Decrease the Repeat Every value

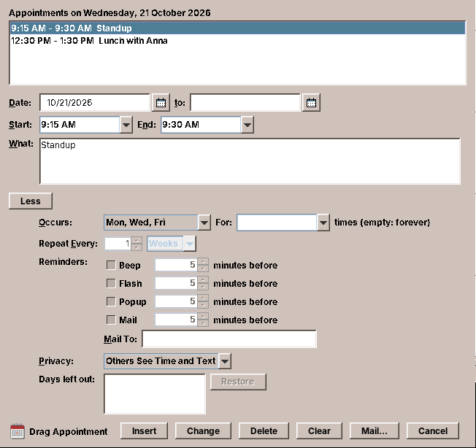tap(137, 247)
